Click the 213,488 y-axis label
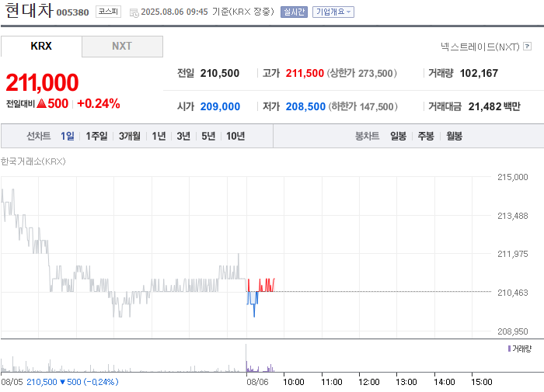544x392 pixels. [x=512, y=216]
